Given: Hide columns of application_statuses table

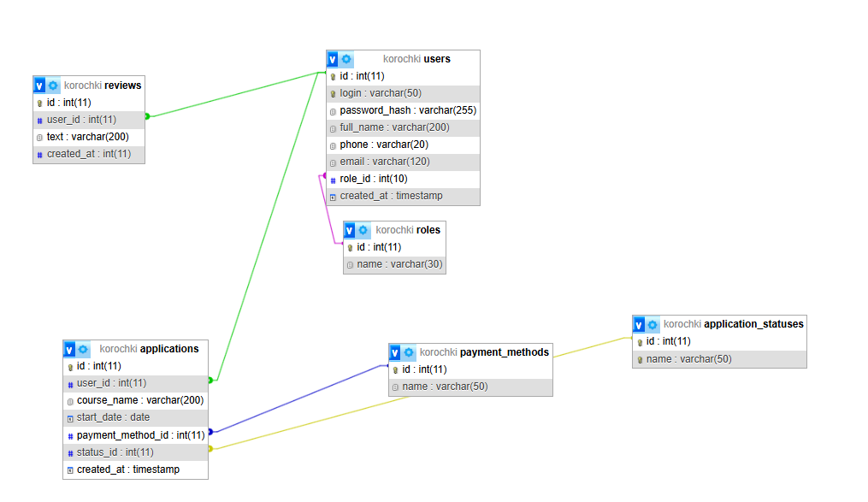Looking at the screenshot, I should pyautogui.click(x=639, y=324).
